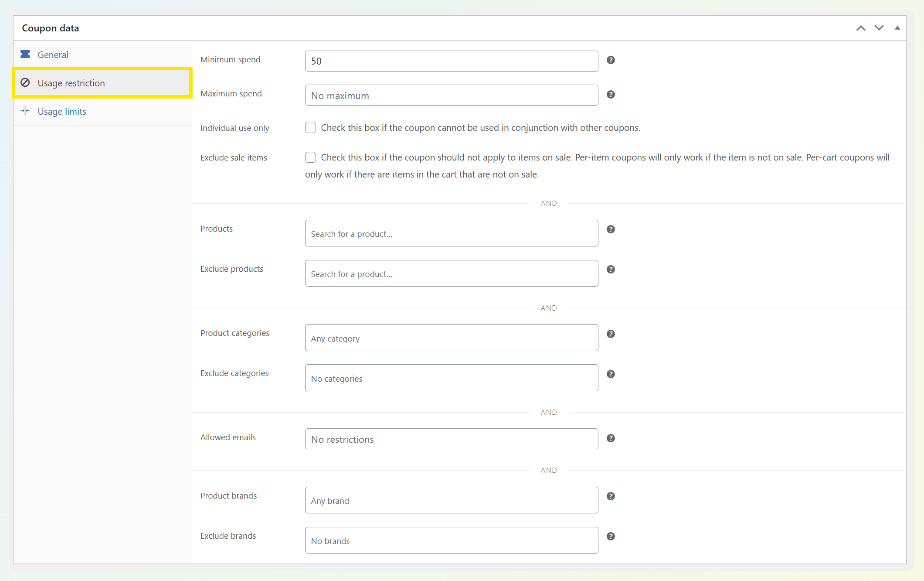Image resolution: width=924 pixels, height=581 pixels.
Task: Move Coupon data panel down
Action: coord(879,28)
